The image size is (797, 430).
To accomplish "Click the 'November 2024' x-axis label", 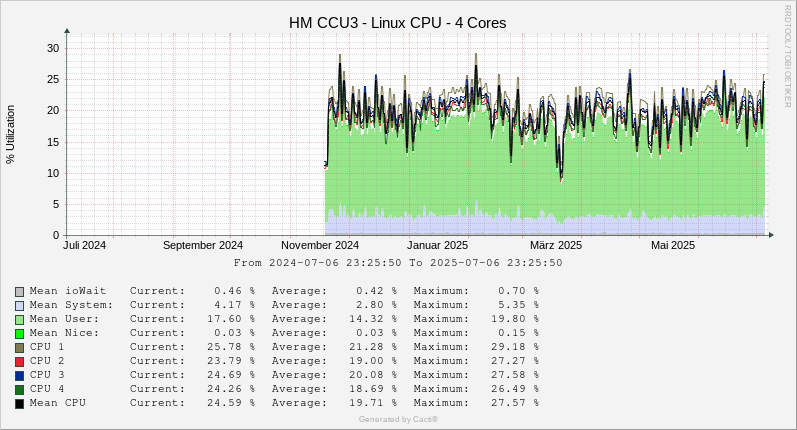I will coord(320,245).
